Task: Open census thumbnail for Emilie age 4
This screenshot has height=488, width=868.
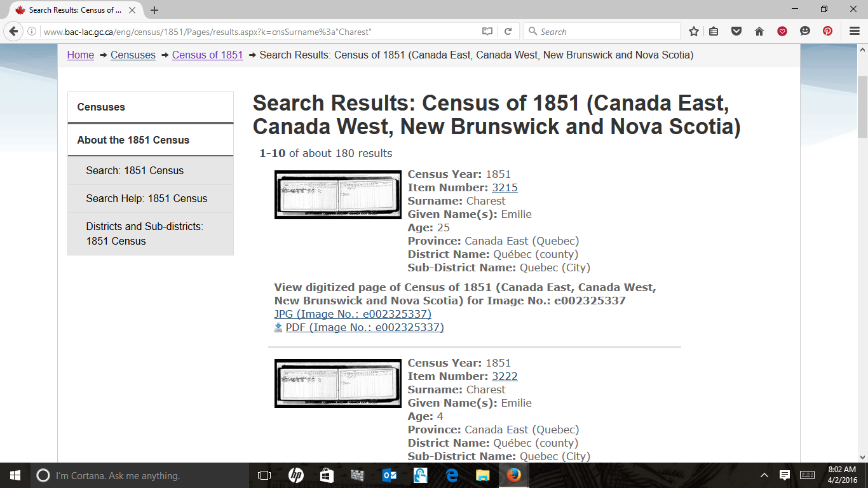Action: point(338,383)
